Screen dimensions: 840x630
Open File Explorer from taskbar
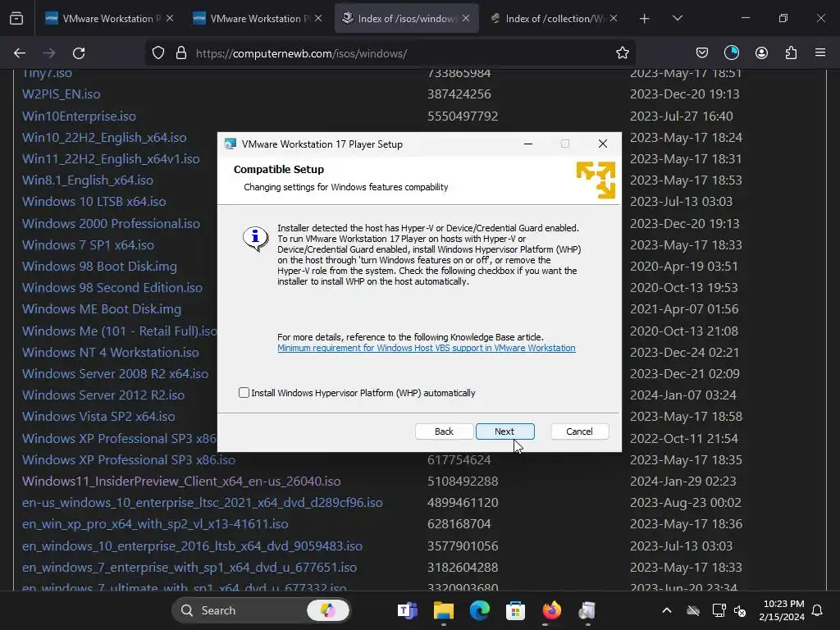click(x=444, y=610)
